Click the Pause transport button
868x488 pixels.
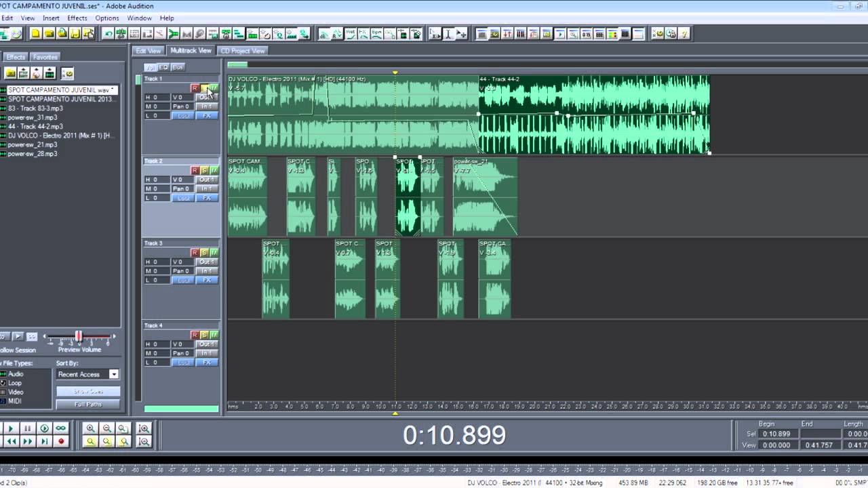point(27,428)
